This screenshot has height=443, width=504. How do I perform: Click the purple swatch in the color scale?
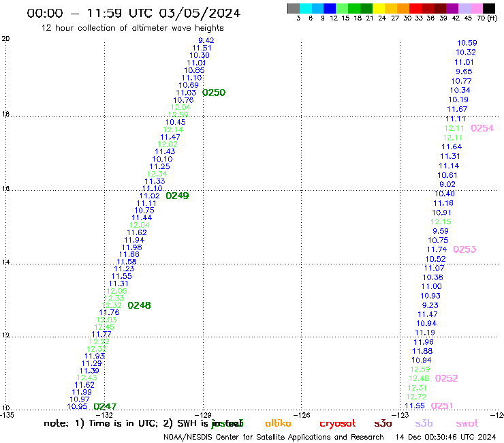(452, 8)
